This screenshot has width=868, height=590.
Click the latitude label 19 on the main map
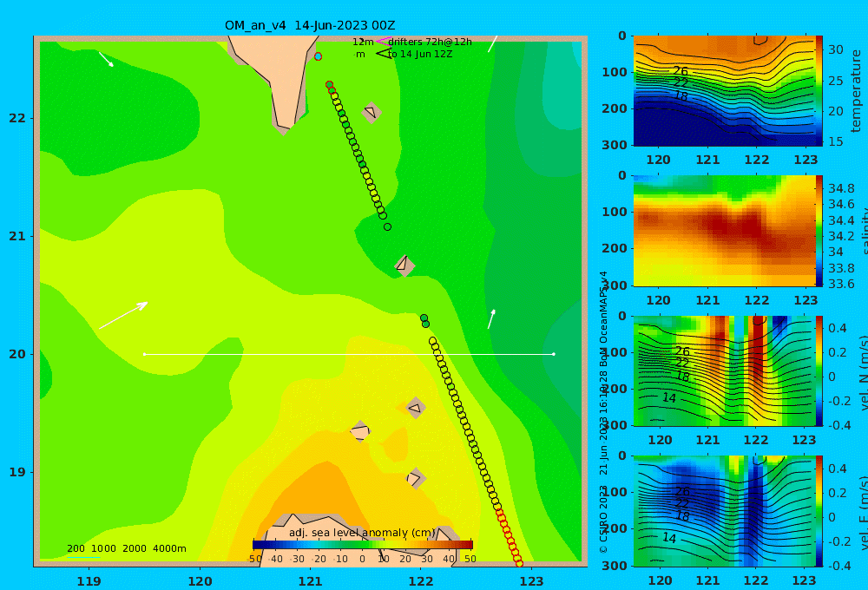click(x=17, y=472)
